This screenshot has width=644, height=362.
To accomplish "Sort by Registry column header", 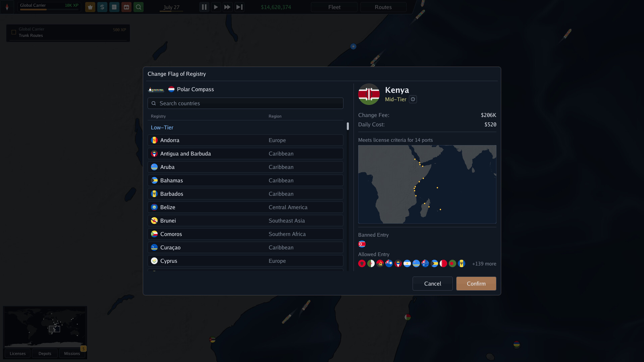I will [x=158, y=116].
